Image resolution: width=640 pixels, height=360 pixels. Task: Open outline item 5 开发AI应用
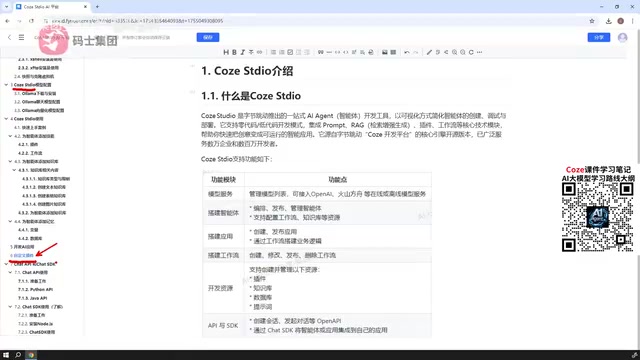[22, 247]
